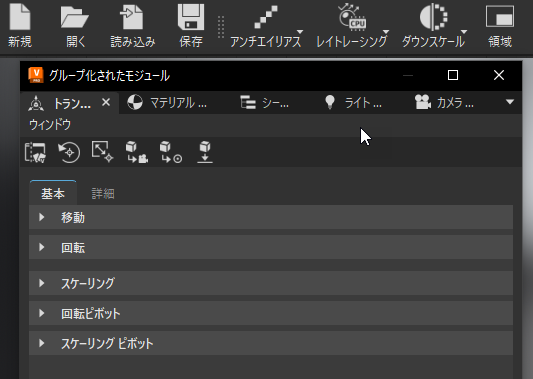Expand the 移動 section
Screen dimensions: 533x379
click(x=271, y=217)
